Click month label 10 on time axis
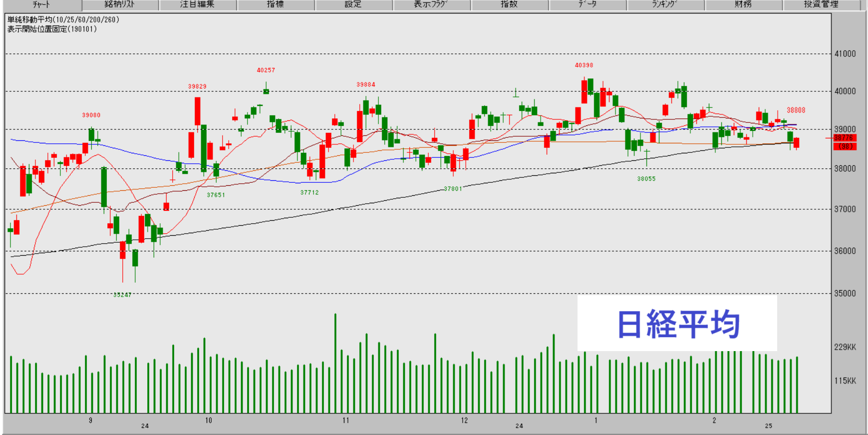Viewport: 868px width, 435px height. point(209,421)
